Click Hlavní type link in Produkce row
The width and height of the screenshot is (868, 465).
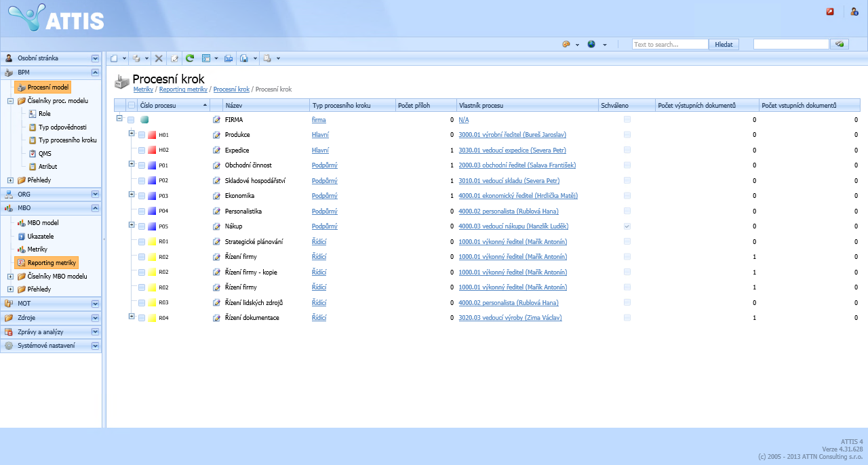tap(320, 135)
